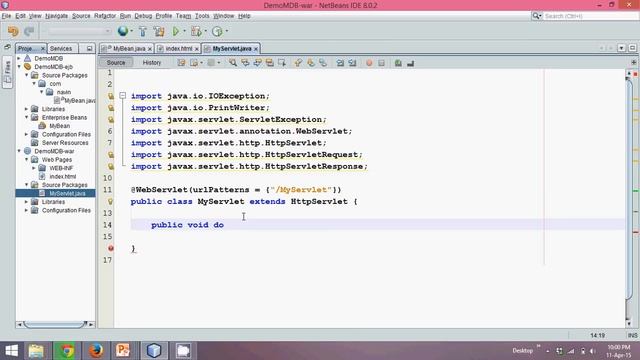Expand the WEB-INF folder node
The height and width of the screenshot is (360, 640).
pyautogui.click(x=34, y=168)
